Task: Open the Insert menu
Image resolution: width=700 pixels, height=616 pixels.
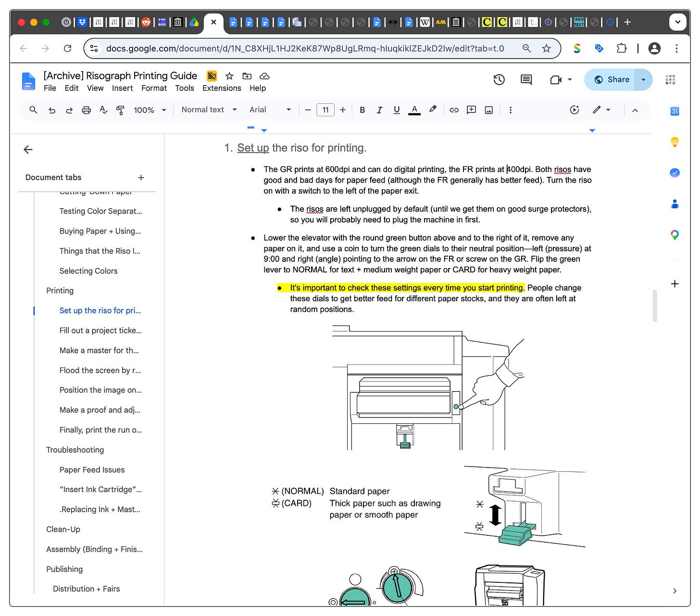Action: click(x=123, y=88)
